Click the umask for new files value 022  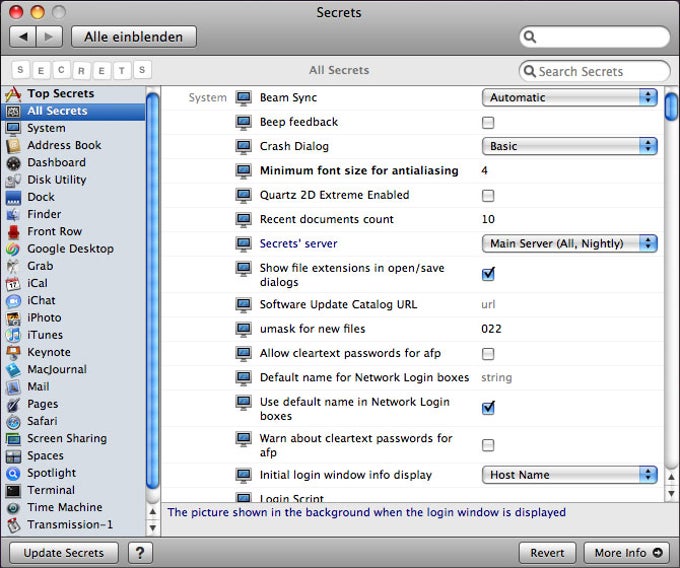(x=491, y=329)
